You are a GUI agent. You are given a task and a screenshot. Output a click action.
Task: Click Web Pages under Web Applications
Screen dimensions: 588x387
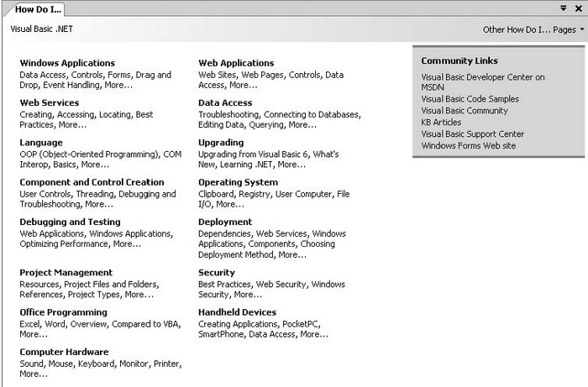pos(262,75)
